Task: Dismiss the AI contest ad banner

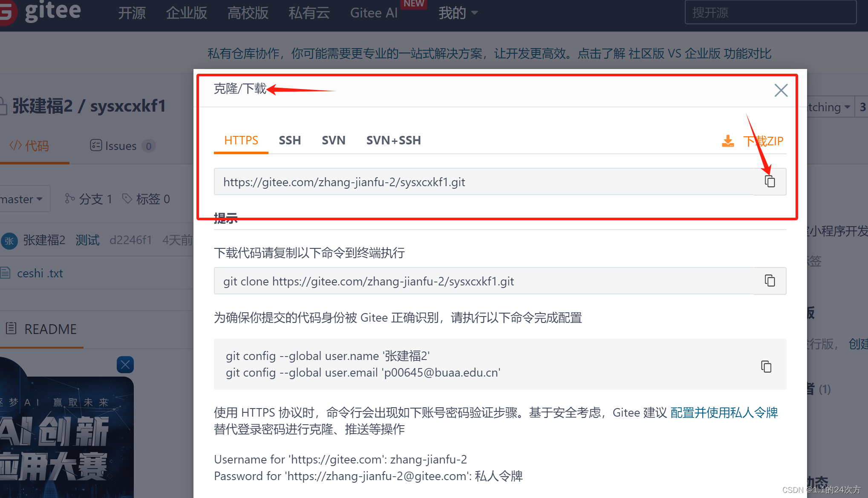Action: [125, 365]
